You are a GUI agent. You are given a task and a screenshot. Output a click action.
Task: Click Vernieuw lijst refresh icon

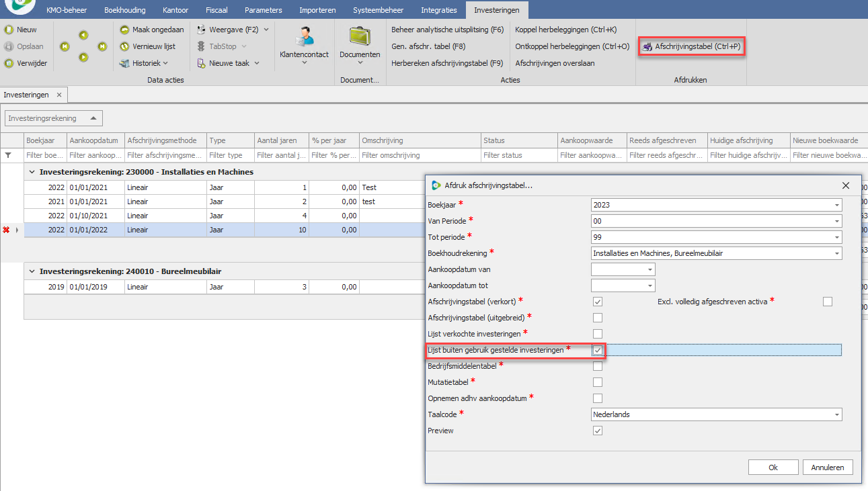coord(125,46)
